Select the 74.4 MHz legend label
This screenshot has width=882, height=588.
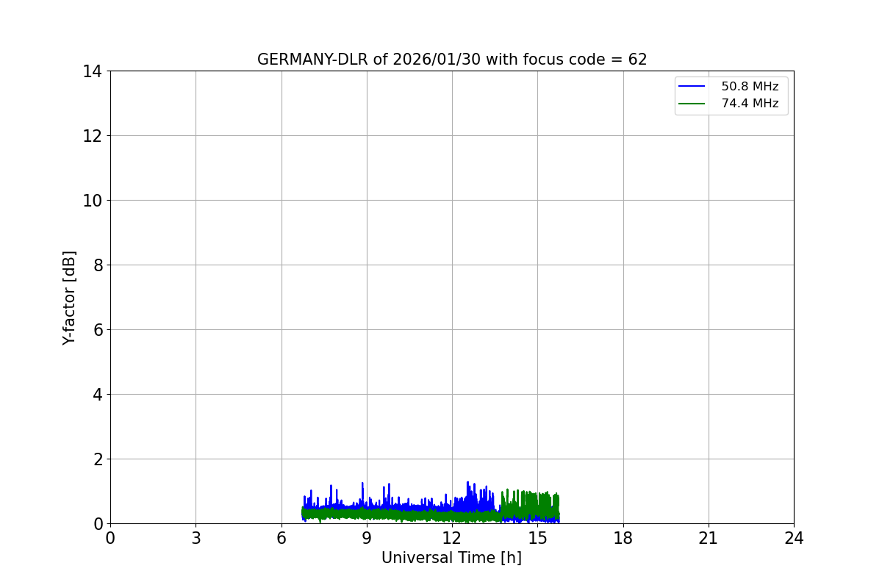(x=750, y=104)
